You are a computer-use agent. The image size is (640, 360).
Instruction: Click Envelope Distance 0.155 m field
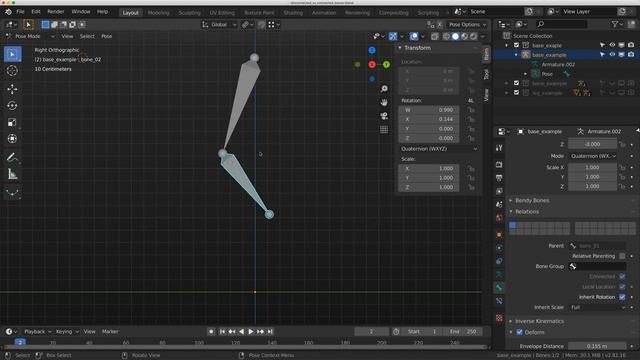[597, 346]
